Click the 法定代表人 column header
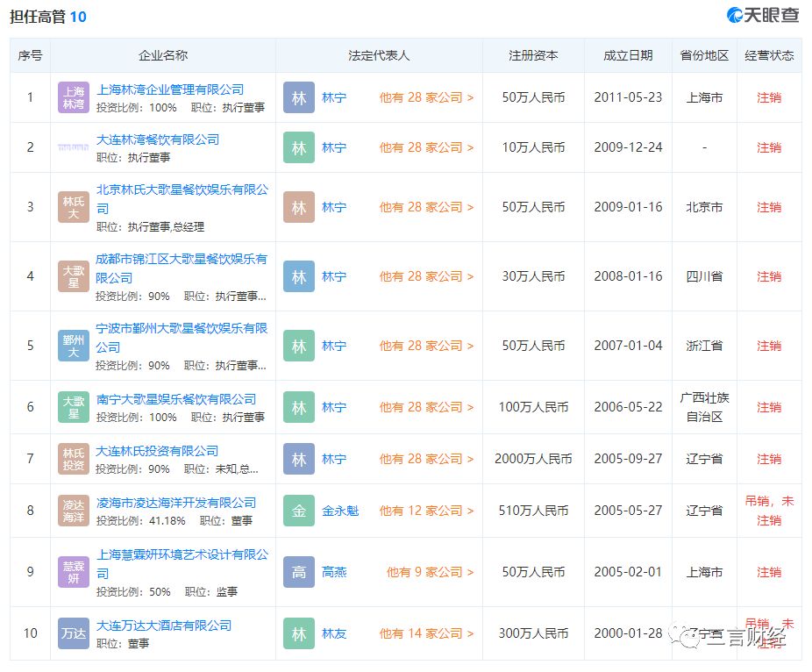This screenshot has width=812, height=672. 379,55
